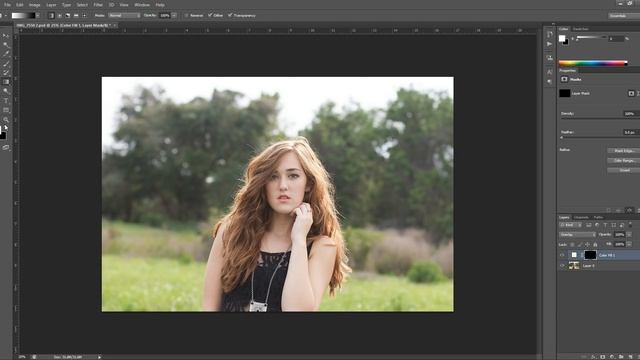The width and height of the screenshot is (640, 360).
Task: Open the Layer menu
Action: click(51, 5)
